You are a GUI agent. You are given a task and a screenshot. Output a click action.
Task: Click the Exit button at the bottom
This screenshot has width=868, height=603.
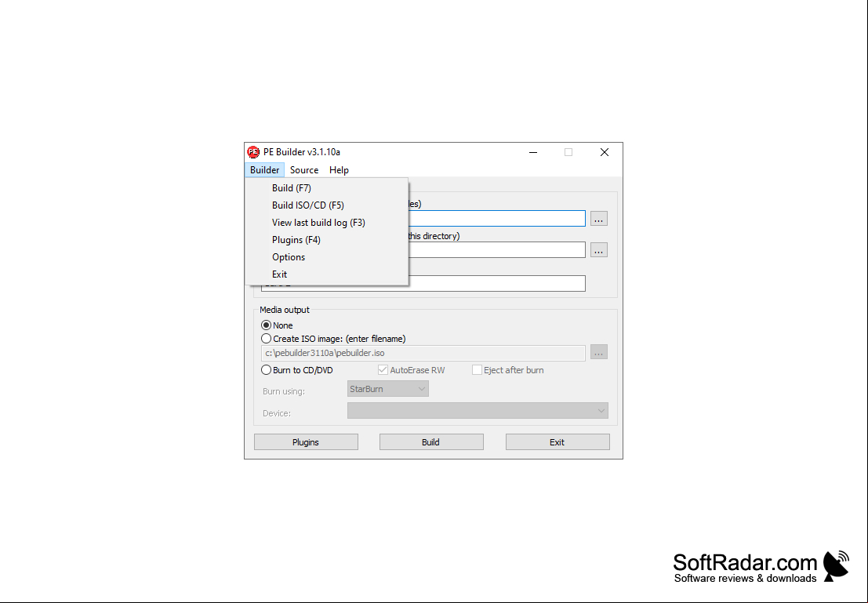pyautogui.click(x=557, y=442)
